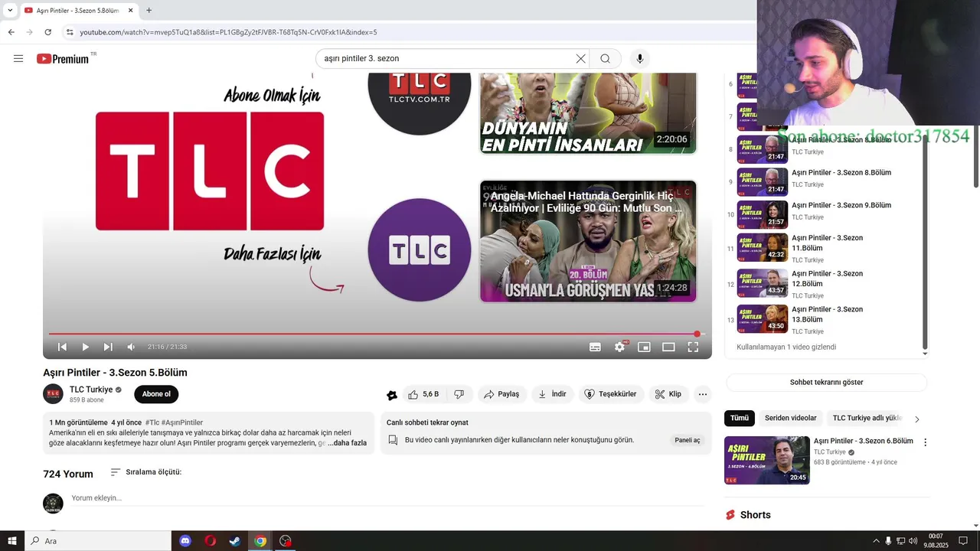980x551 pixels.
Task: Share the video via Paylaş
Action: 501,394
